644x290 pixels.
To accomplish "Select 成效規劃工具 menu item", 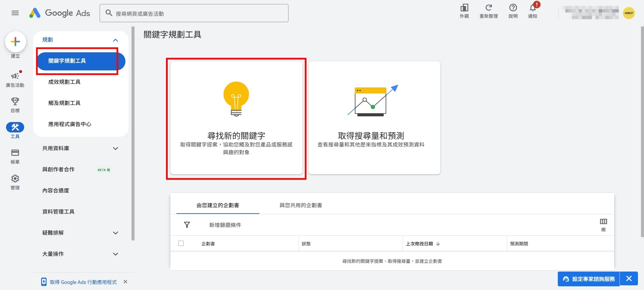I will coord(64,82).
